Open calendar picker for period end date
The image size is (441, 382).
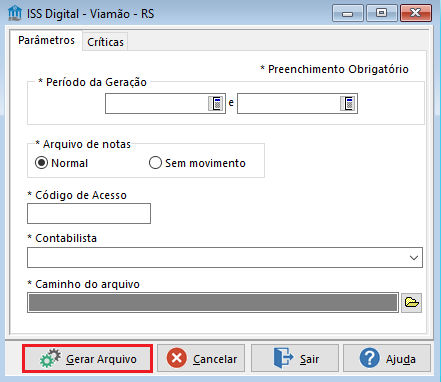[x=348, y=104]
